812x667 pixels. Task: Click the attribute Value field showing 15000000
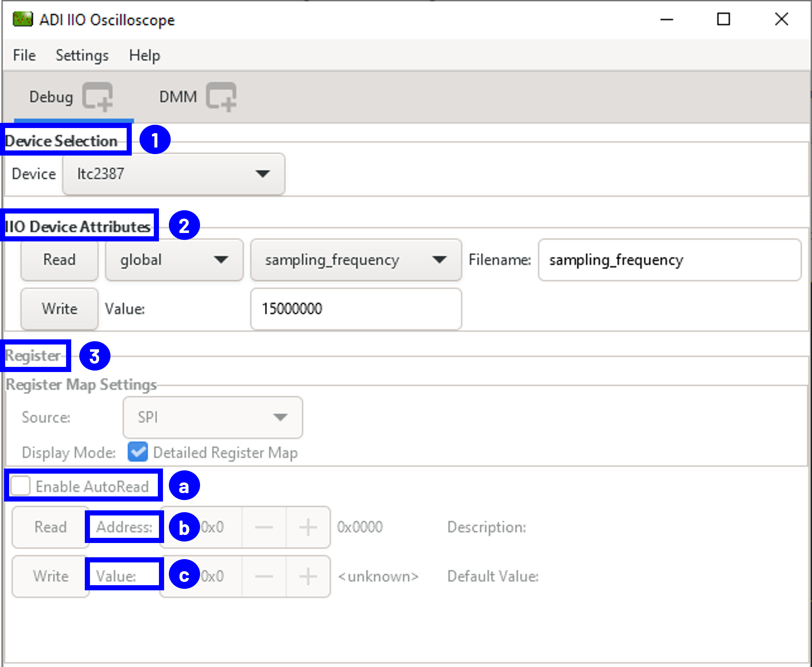356,309
